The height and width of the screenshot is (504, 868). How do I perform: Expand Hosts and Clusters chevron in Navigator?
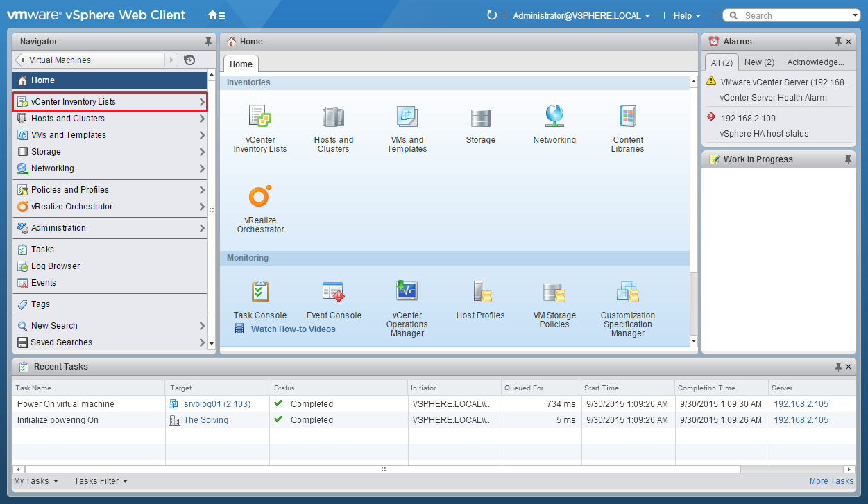202,119
